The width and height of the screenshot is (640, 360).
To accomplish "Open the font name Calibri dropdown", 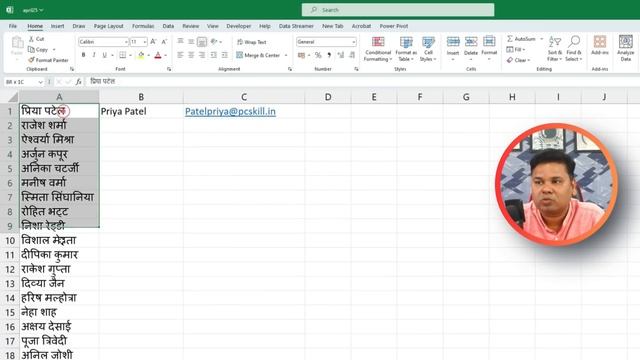I will point(126,42).
